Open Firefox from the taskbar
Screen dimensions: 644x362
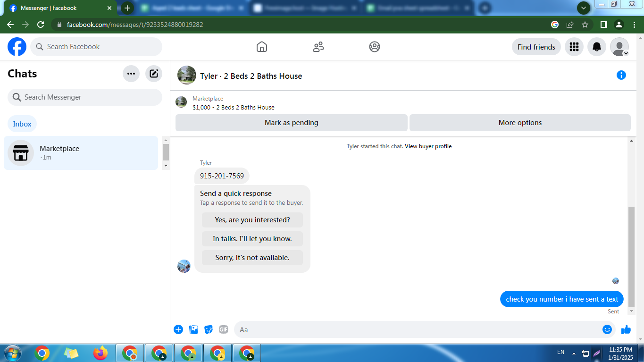[100, 353]
